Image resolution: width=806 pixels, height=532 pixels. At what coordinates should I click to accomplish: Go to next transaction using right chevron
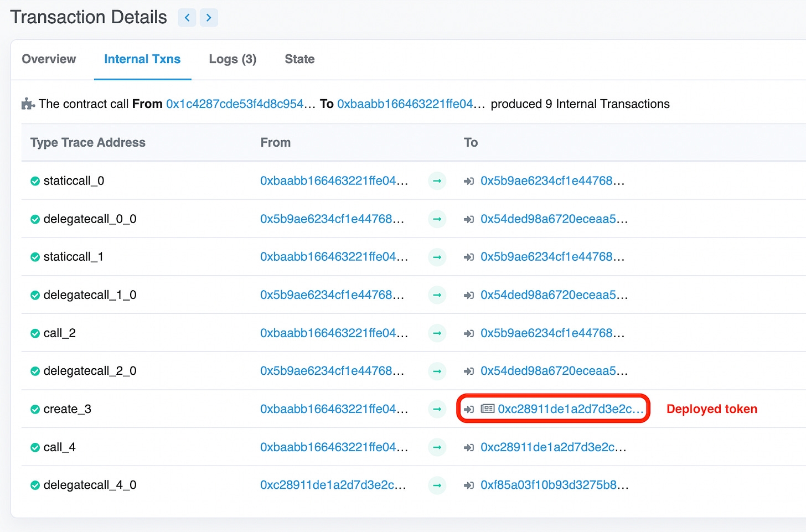click(x=209, y=18)
